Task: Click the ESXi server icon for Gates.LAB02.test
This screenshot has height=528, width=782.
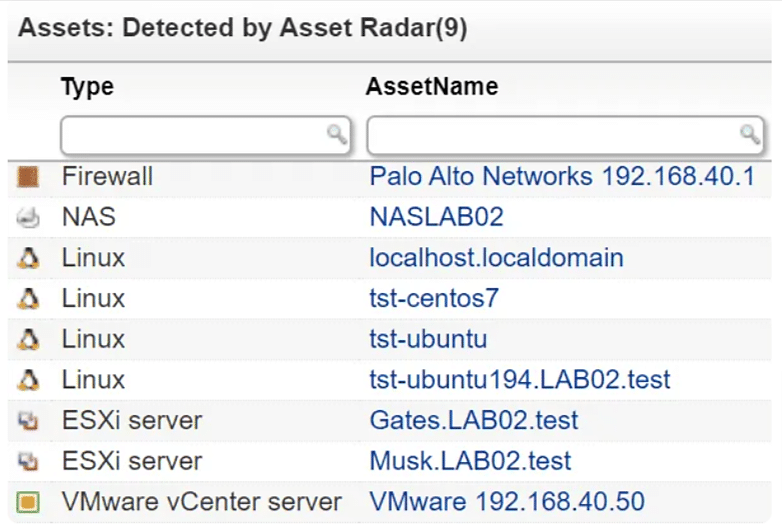Action: pyautogui.click(x=28, y=421)
